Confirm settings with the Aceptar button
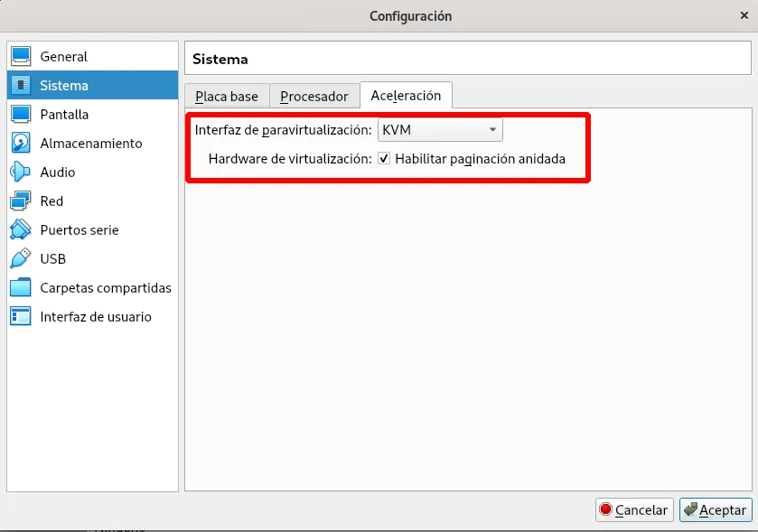 click(x=715, y=509)
